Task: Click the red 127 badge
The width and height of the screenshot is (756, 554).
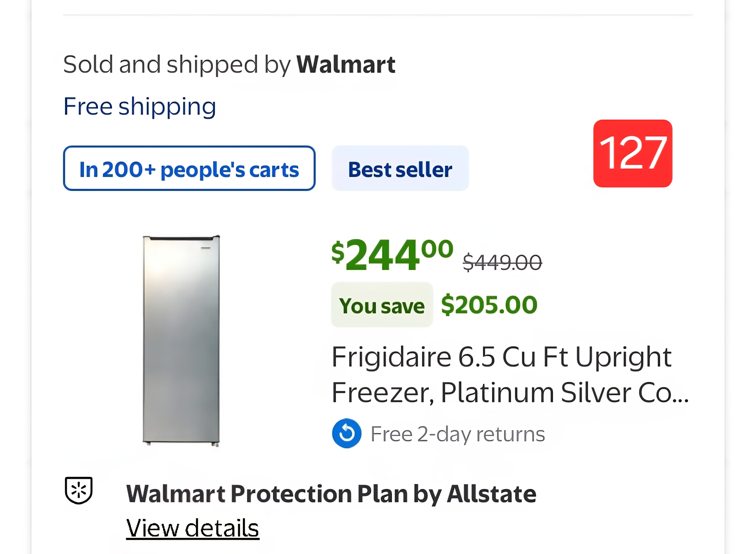Action: (x=632, y=153)
